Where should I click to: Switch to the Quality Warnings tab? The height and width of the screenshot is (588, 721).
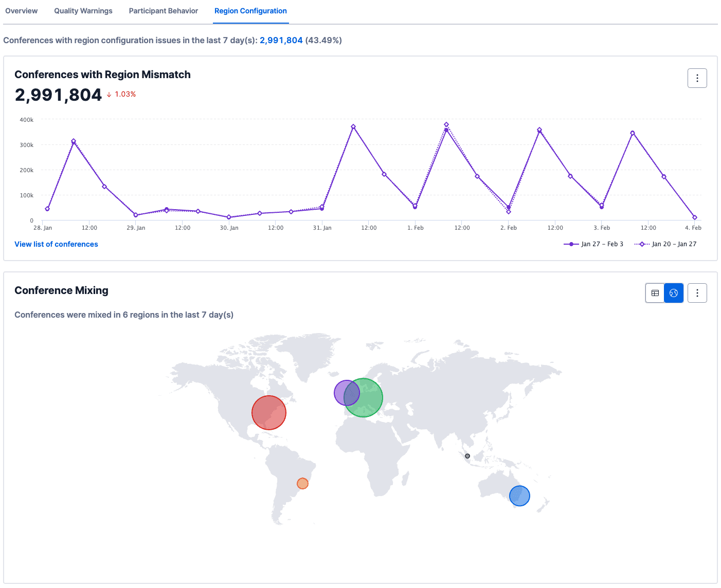coord(83,11)
